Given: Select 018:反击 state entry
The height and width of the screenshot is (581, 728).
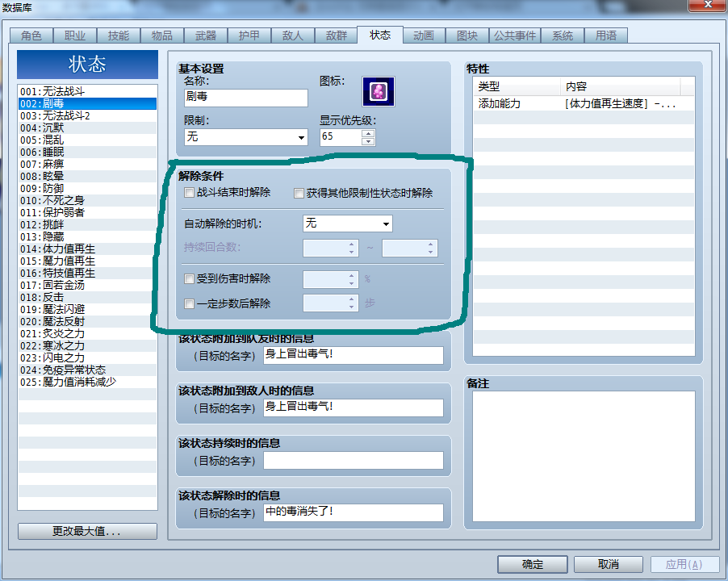Looking at the screenshot, I should [x=87, y=297].
